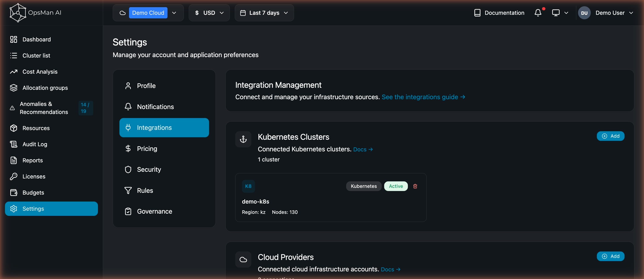Click the Resources cube icon
Viewport: 644px width, 279px height.
pos(13,128)
